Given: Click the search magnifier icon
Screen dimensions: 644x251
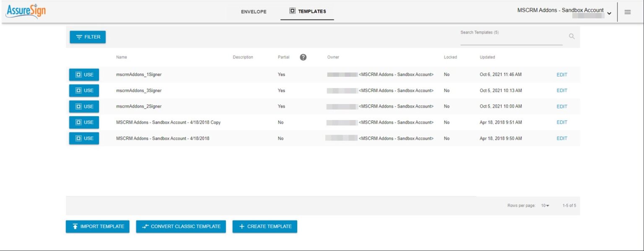Looking at the screenshot, I should pyautogui.click(x=572, y=37).
